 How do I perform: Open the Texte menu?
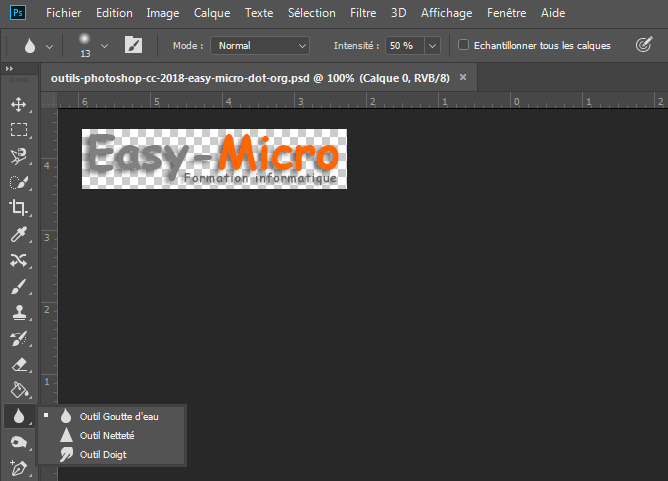(x=259, y=13)
